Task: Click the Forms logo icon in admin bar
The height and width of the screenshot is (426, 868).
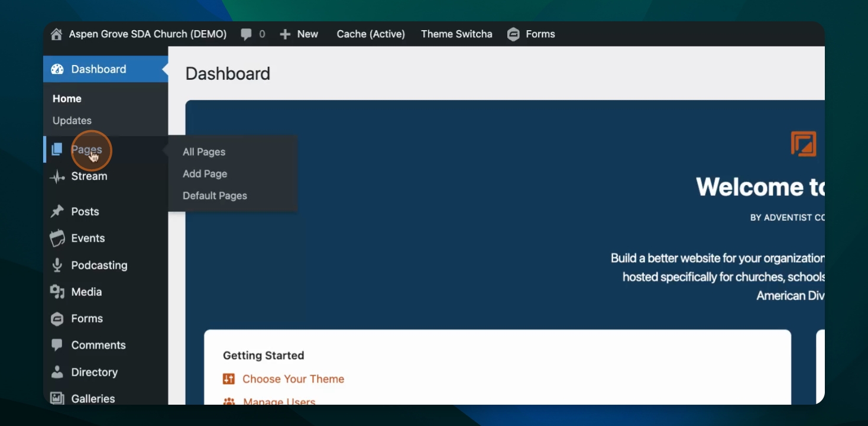Action: 513,34
